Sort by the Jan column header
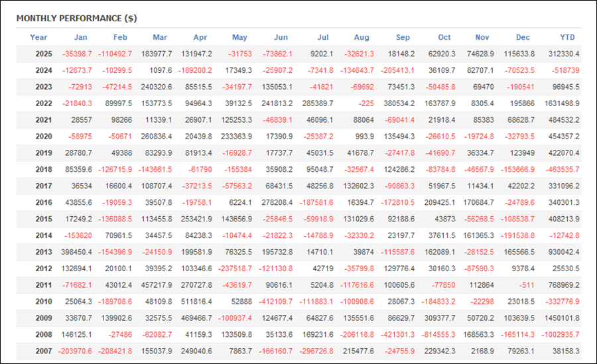This screenshot has width=597, height=364. pyautogui.click(x=80, y=37)
